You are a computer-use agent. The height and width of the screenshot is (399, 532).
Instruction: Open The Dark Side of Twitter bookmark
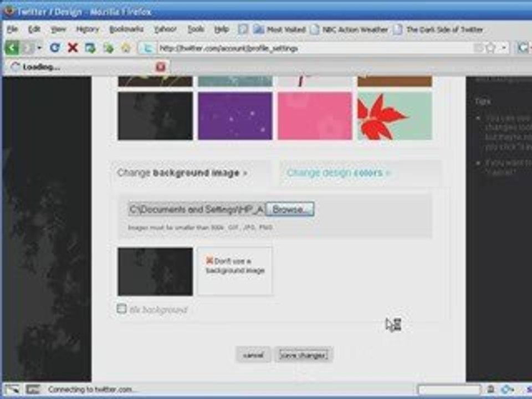[438, 29]
